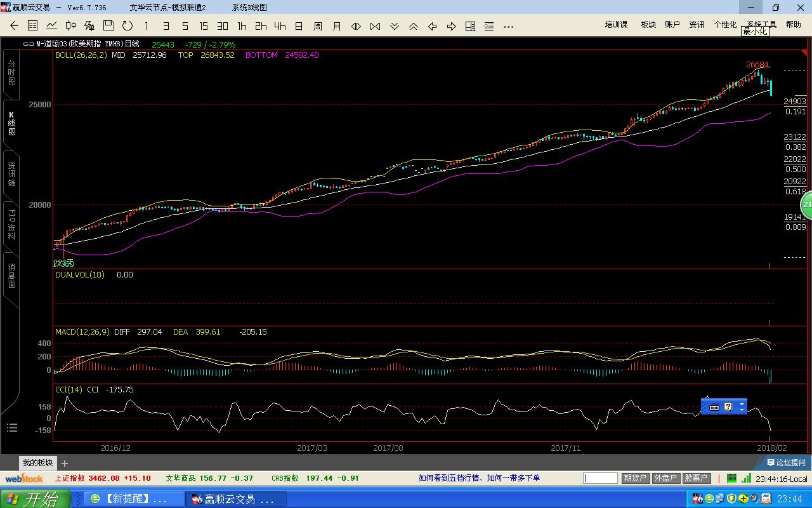Image resolution: width=812 pixels, height=508 pixels.
Task: Click the hamburger list icon in the sidebar
Action: click(12, 428)
